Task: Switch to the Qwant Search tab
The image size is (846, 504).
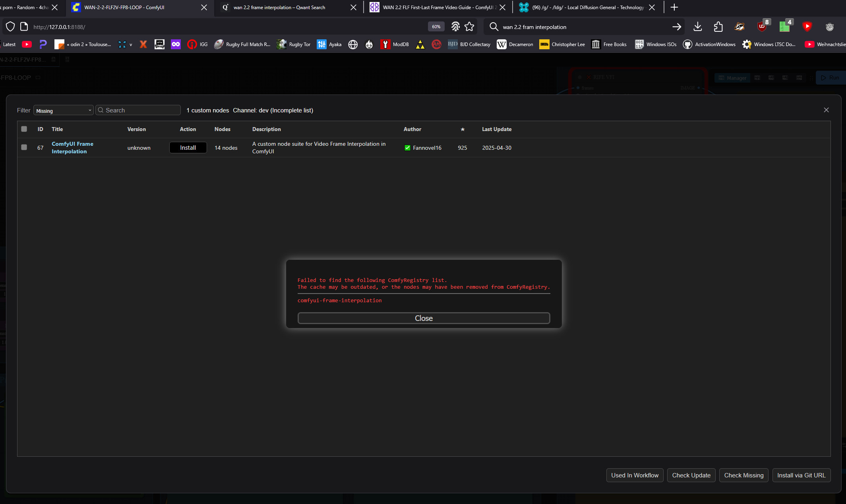Action: [279, 7]
